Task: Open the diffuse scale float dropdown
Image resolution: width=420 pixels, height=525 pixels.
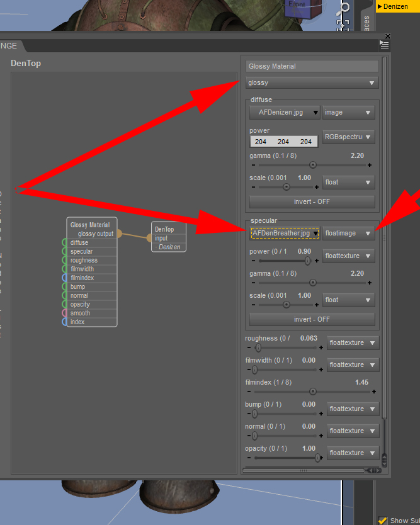Action: click(x=349, y=182)
